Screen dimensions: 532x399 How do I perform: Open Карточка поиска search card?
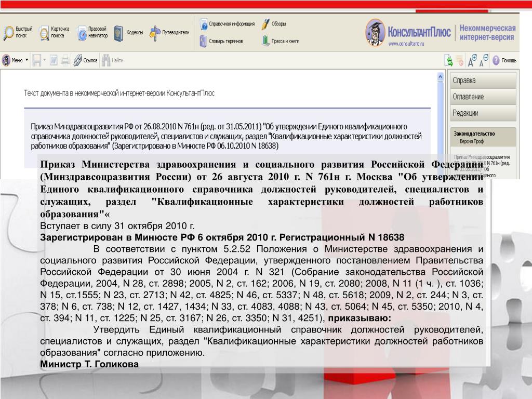tap(54, 33)
